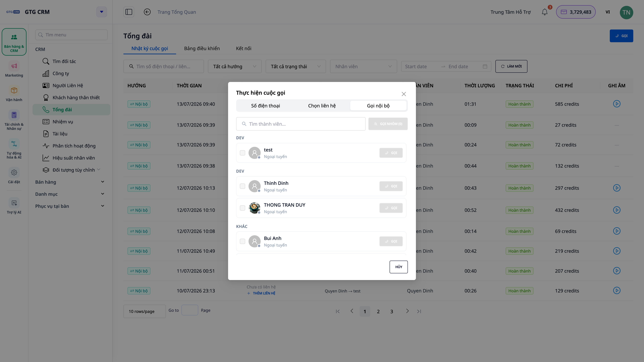Click the HỦY button
Viewport: 644px width, 362px height.
(398, 267)
